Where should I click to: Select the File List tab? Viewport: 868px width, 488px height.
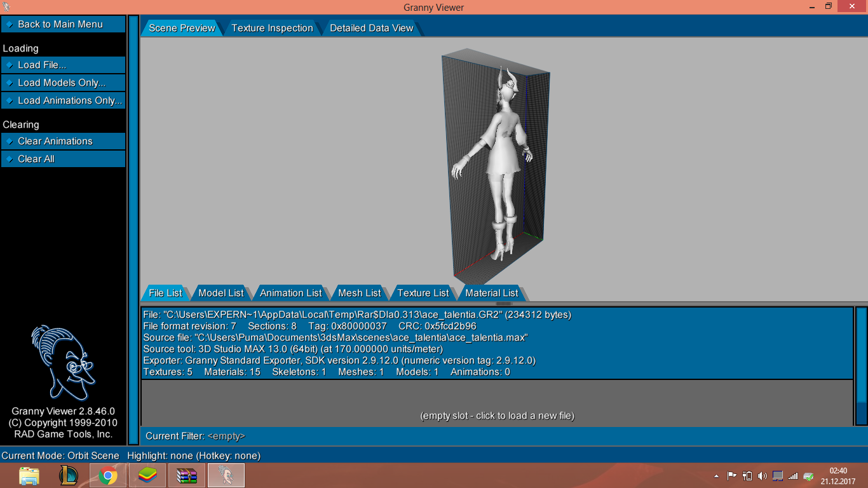[x=165, y=293]
